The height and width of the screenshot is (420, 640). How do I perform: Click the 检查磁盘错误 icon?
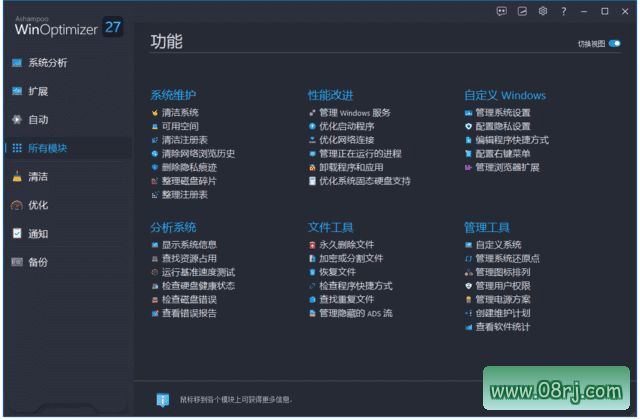(155, 300)
